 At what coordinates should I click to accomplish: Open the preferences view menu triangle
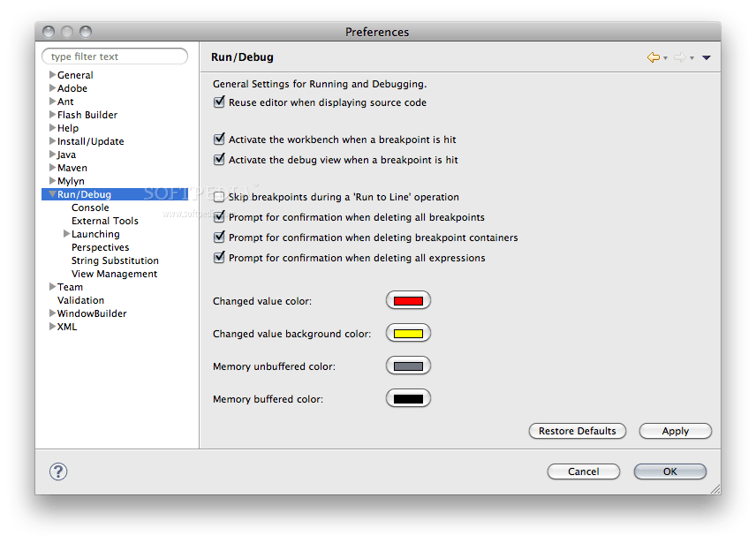706,57
